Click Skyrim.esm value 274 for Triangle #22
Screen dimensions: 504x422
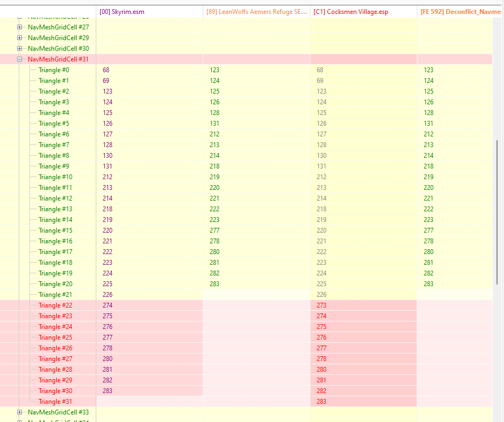pyautogui.click(x=108, y=305)
